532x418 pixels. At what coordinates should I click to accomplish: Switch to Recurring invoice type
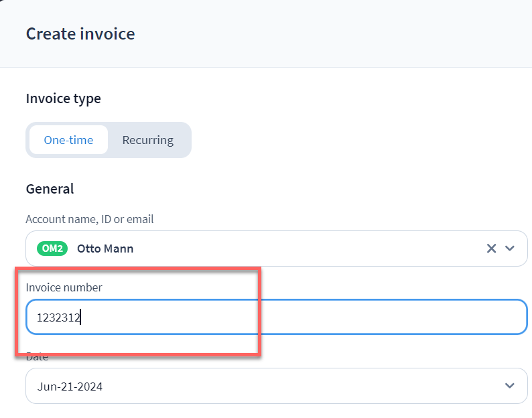pyautogui.click(x=147, y=140)
